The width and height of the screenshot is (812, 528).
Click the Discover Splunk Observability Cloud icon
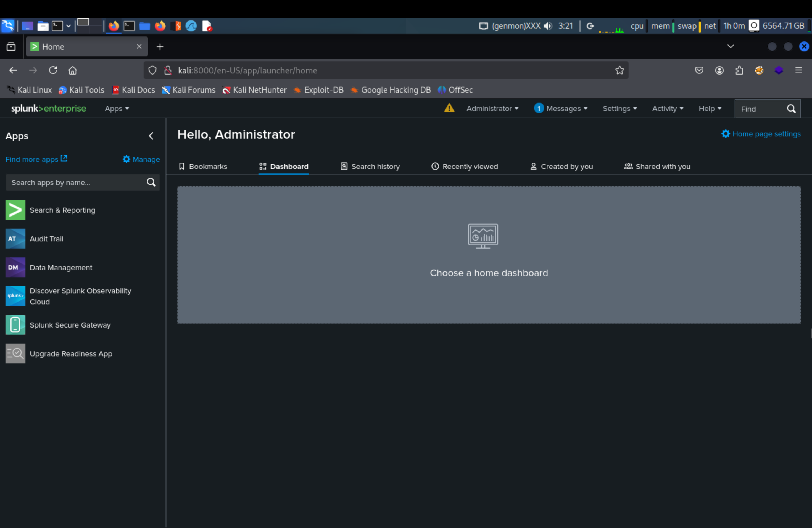coord(15,296)
